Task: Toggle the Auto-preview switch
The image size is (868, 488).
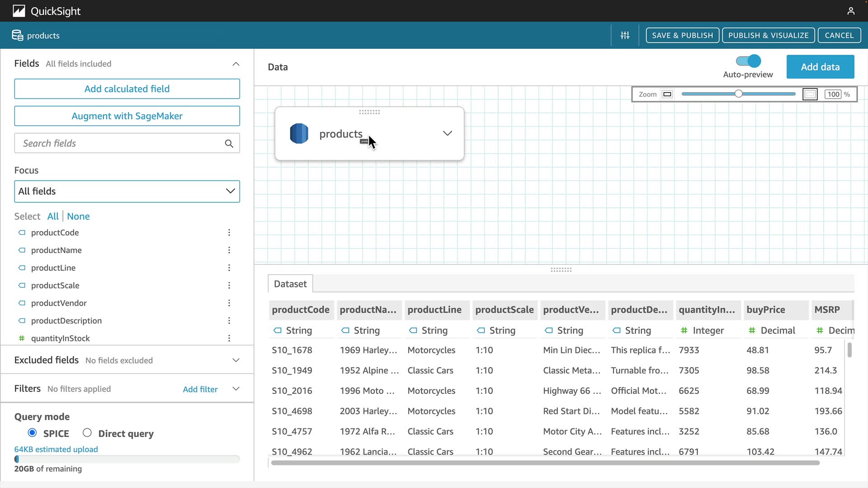Action: pos(748,61)
